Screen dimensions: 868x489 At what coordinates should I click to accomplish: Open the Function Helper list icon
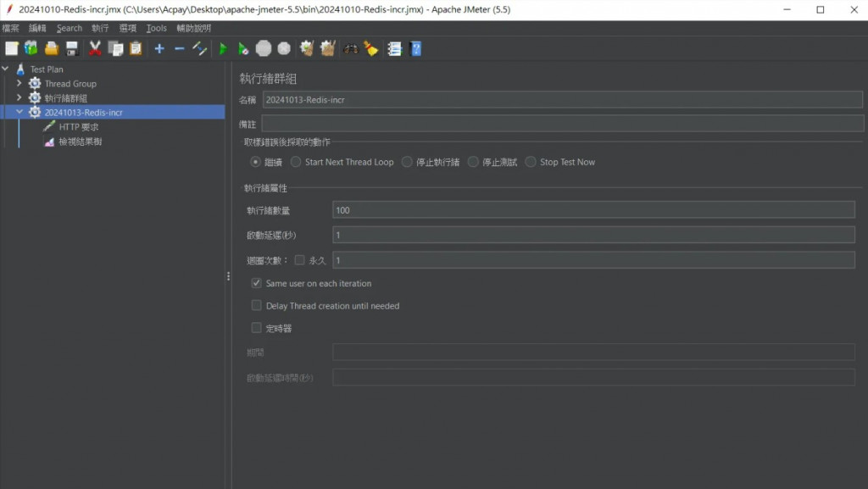(394, 48)
